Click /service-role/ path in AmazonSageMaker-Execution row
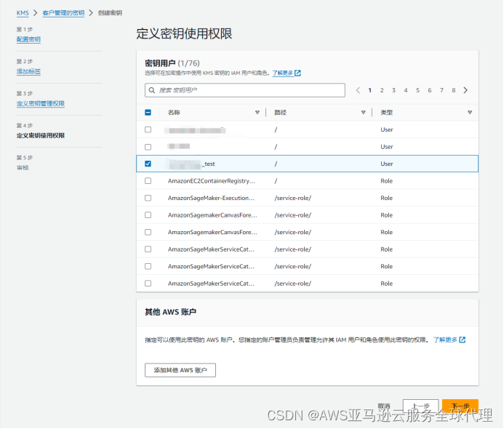Screen dimensions: 504x429 [293, 198]
